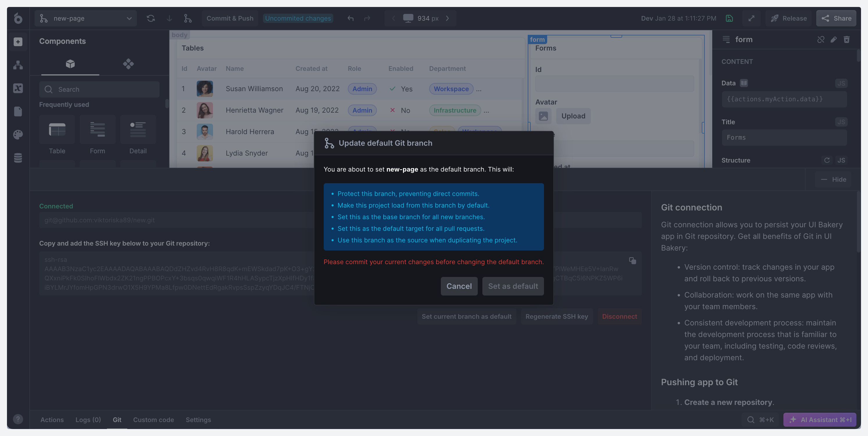Open the theme palette icon in sidebar

pos(18,135)
